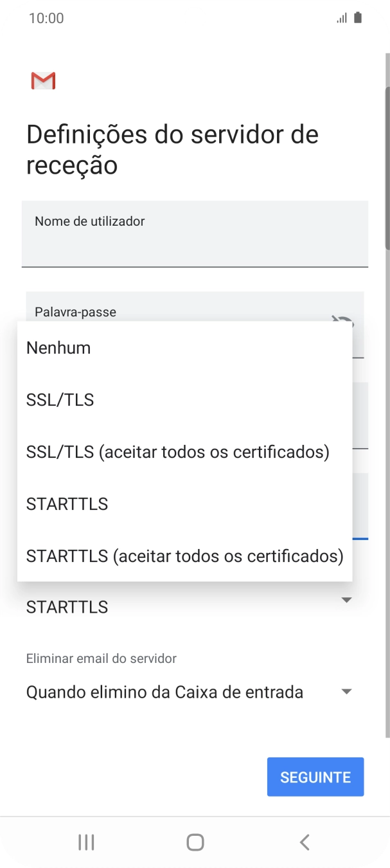Expand the Quando elimino da Caixa de entrada dropdown

coord(346,692)
